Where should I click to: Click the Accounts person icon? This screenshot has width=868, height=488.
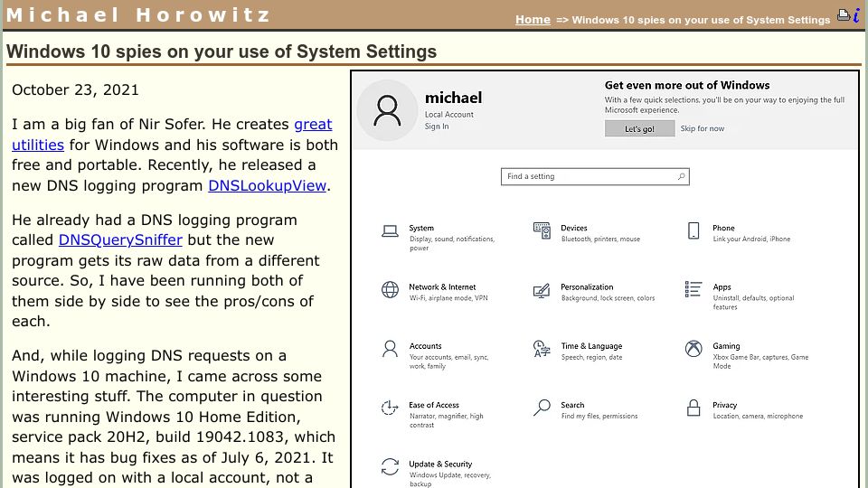(x=390, y=349)
